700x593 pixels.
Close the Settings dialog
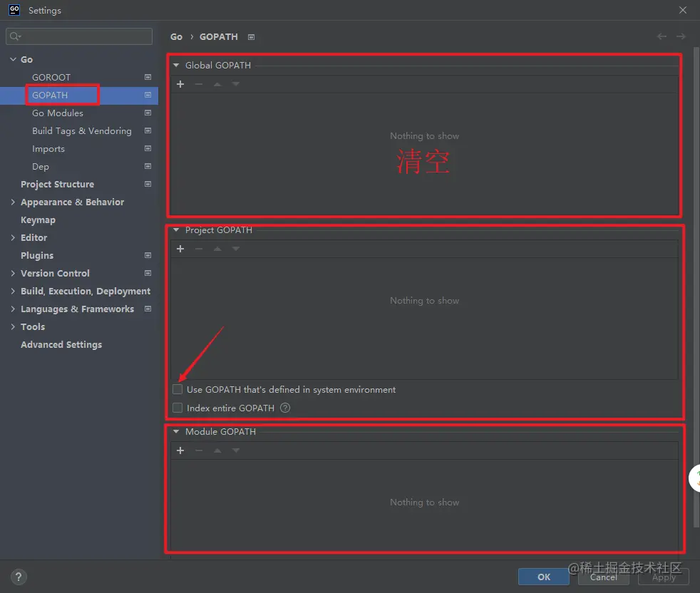pyautogui.click(x=683, y=10)
